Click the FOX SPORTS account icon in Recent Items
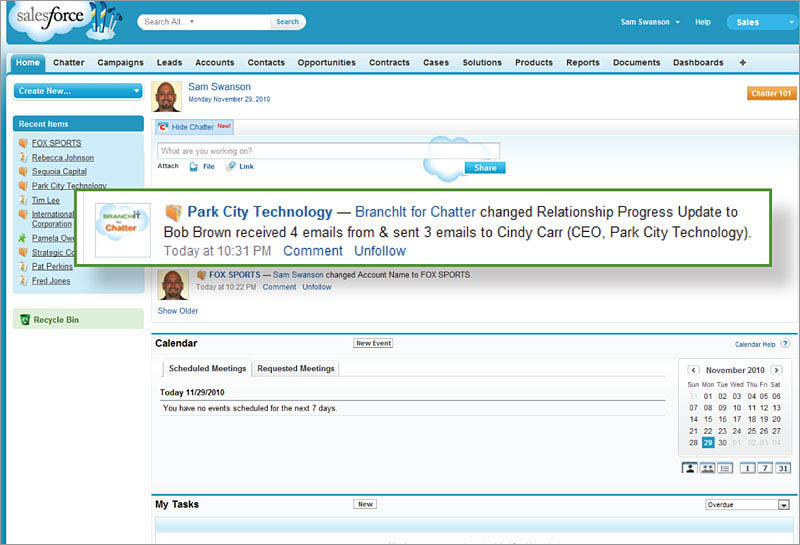This screenshot has width=800, height=545. pyautogui.click(x=23, y=143)
